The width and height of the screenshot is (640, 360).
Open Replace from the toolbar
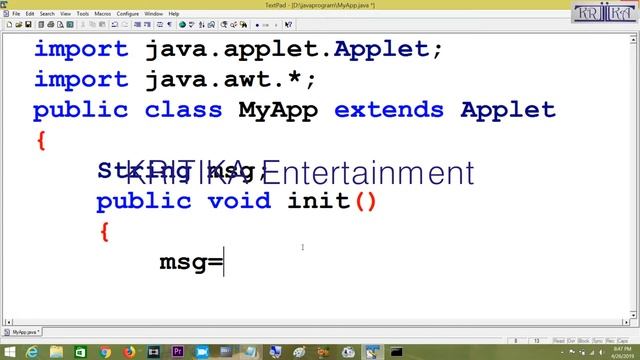click(233, 24)
